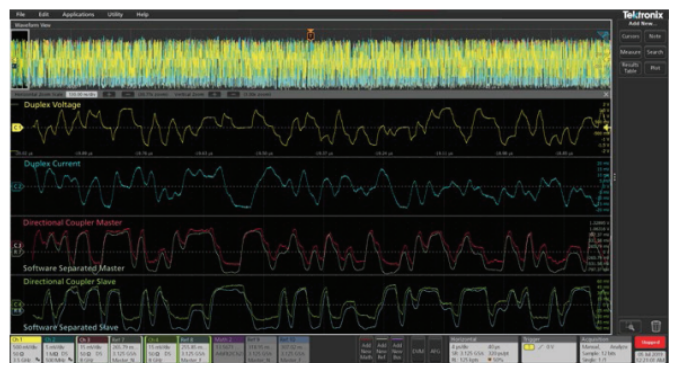Image resolution: width=683 pixels, height=372 pixels.
Task: Open the Ref 10 waveform badge
Action: coord(293,349)
